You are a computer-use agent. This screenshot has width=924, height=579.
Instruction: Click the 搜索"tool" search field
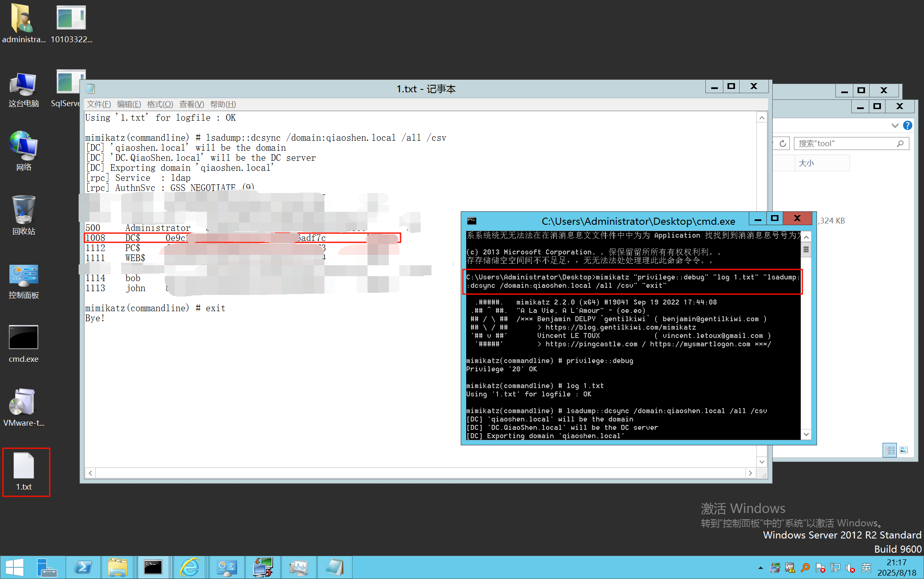click(x=845, y=144)
